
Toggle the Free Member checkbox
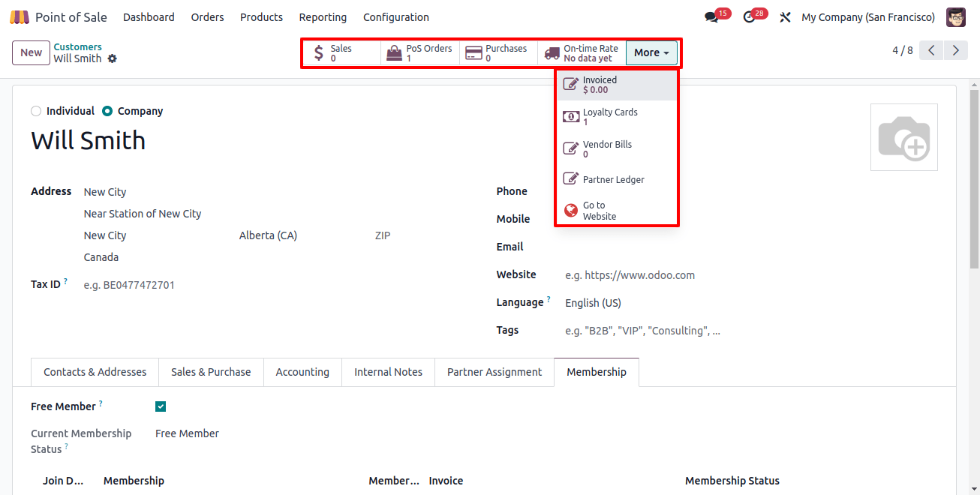[x=161, y=406]
